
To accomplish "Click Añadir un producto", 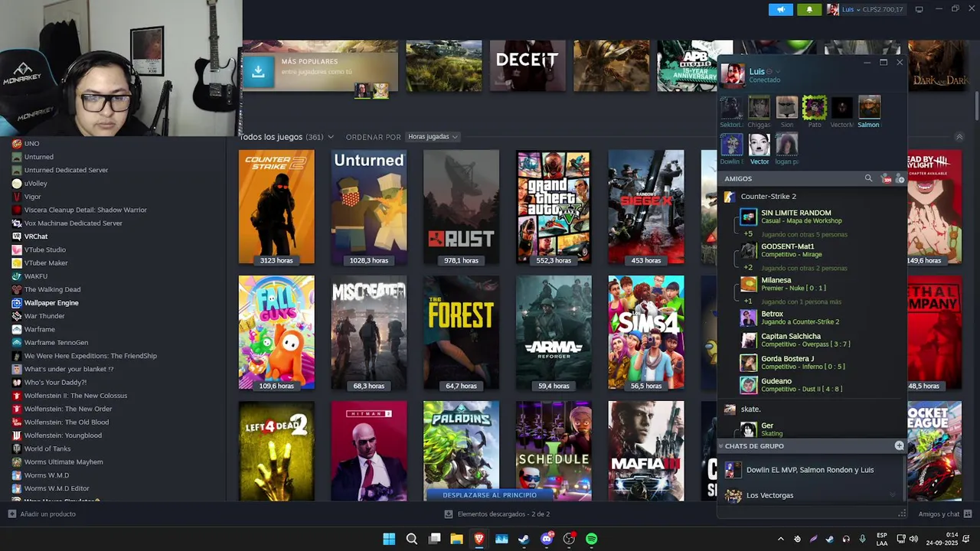I will [42, 514].
